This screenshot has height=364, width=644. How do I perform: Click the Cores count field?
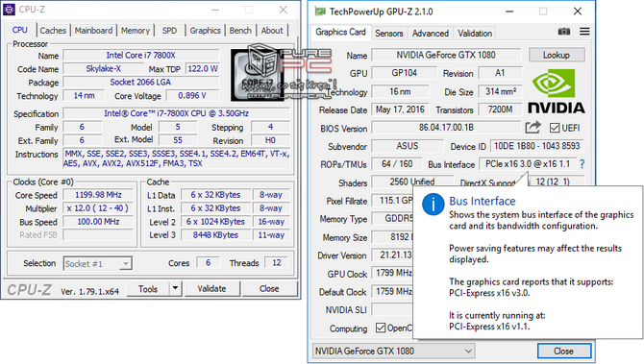coord(209,263)
